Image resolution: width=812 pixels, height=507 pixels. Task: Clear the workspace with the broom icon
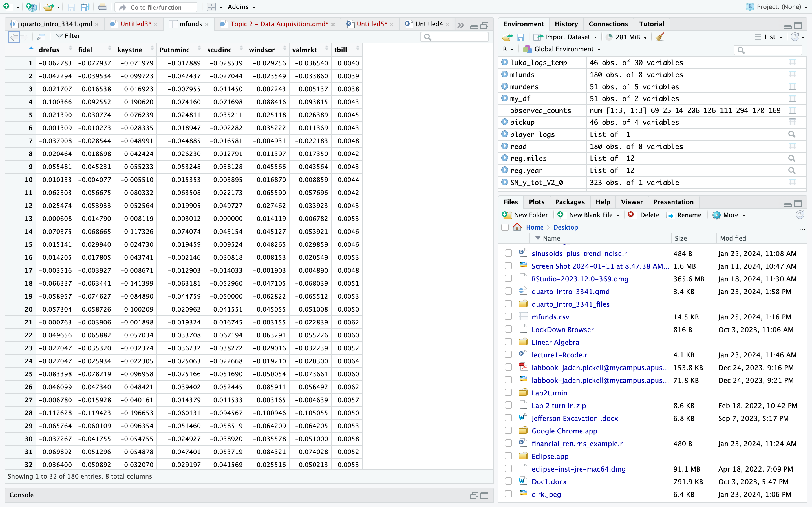tap(660, 37)
